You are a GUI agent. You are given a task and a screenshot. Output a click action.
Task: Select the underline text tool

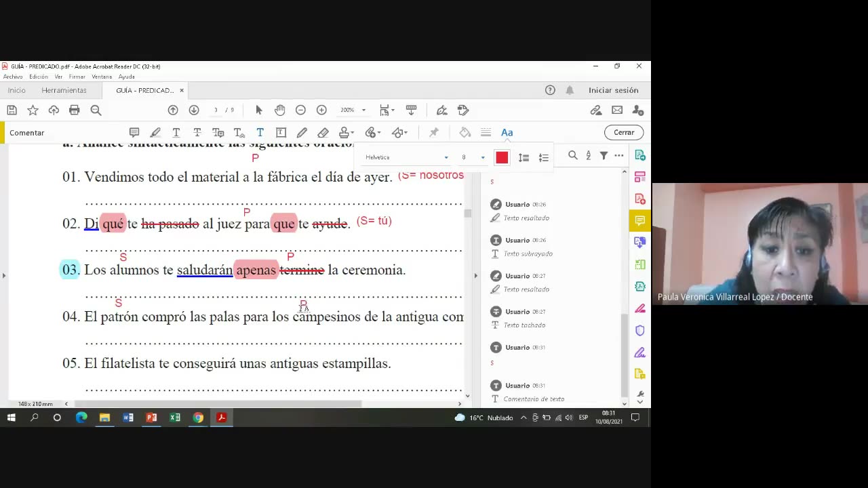tap(176, 132)
